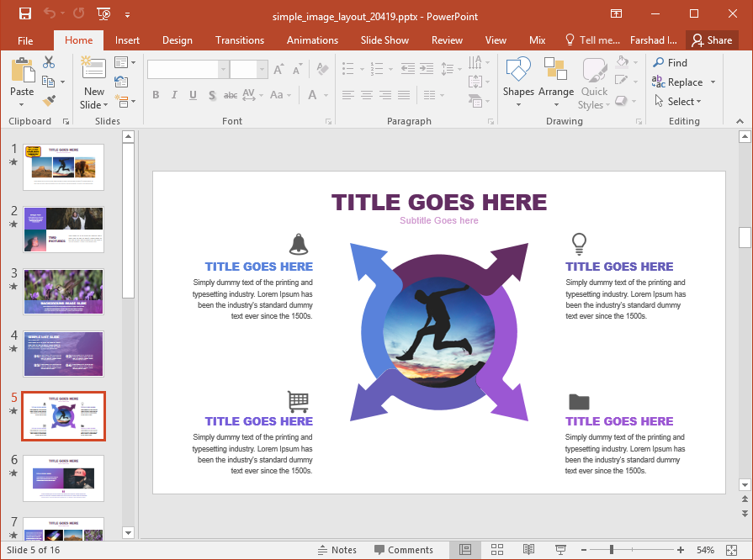Open the Design ribbon tab
The width and height of the screenshot is (753, 560).
(177, 40)
